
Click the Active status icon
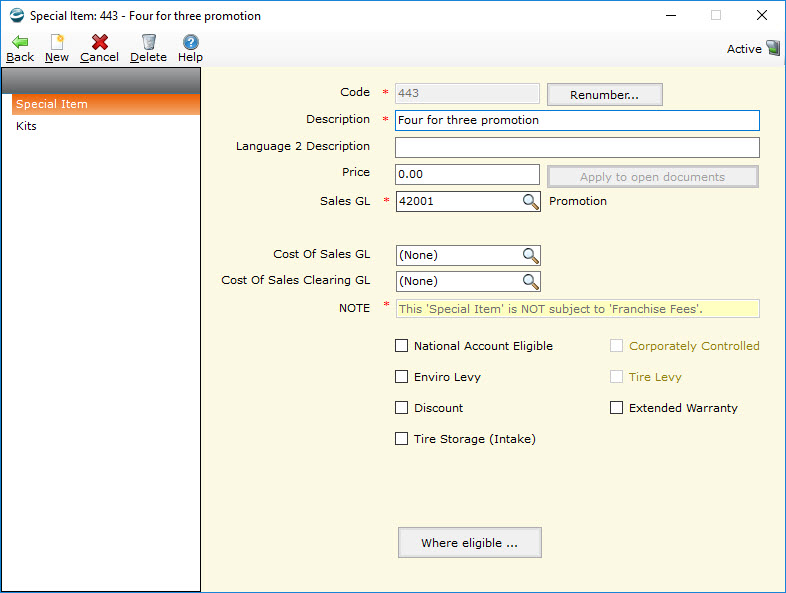point(772,48)
